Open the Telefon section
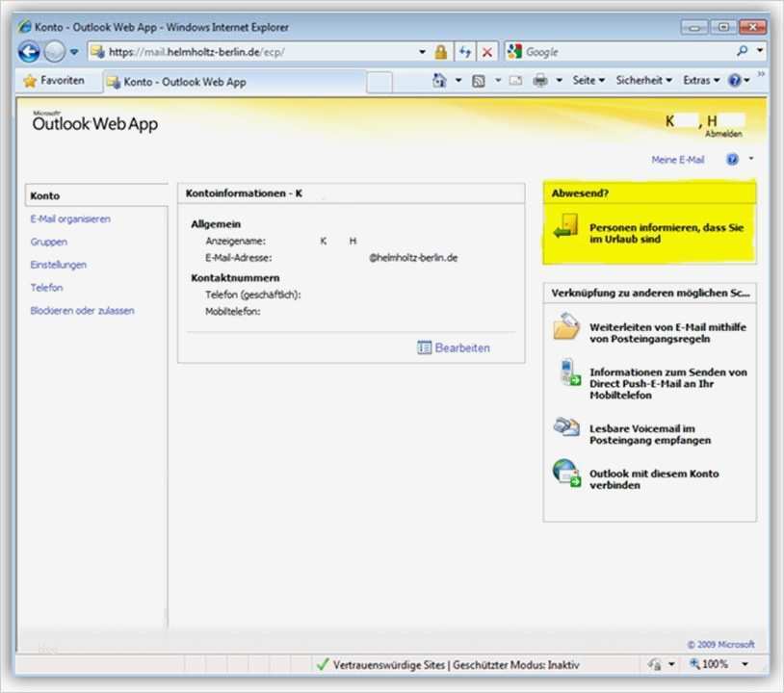 click(46, 288)
